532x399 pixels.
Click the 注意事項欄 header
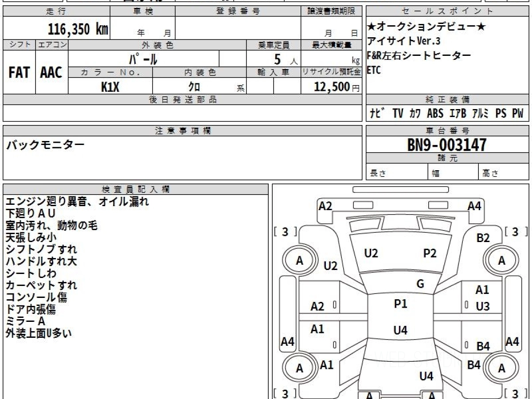click(183, 131)
